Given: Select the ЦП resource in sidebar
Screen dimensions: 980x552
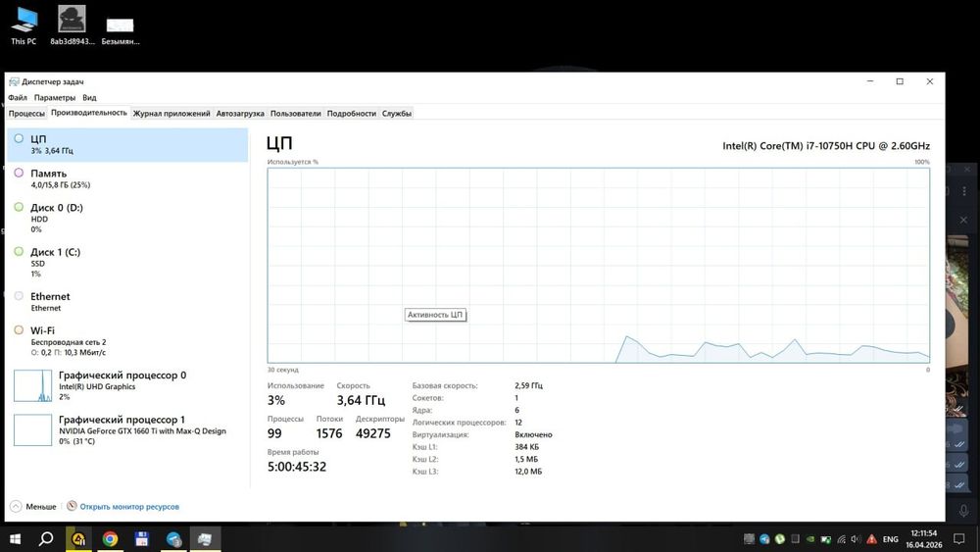Looking at the screenshot, I should tap(127, 144).
